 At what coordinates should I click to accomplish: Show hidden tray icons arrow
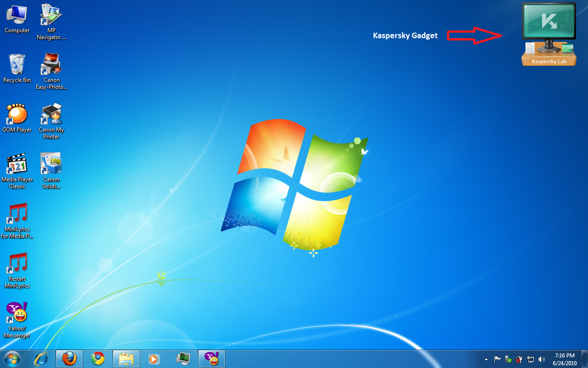pos(486,359)
